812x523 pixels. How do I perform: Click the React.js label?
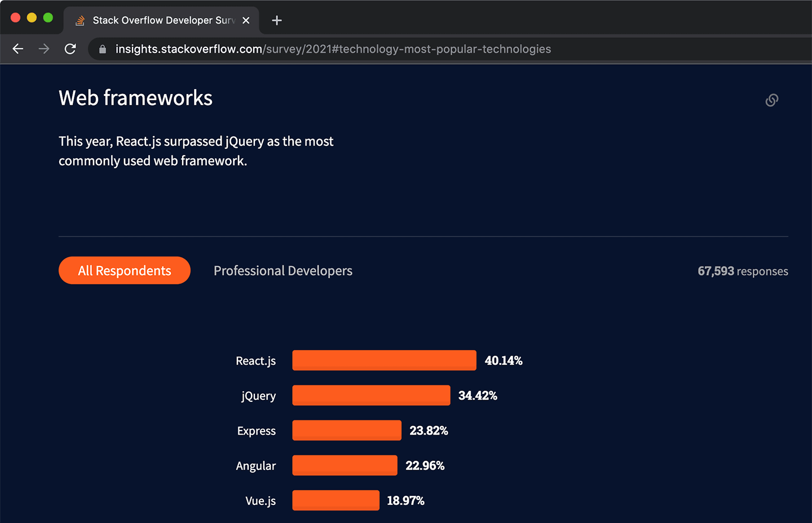255,361
